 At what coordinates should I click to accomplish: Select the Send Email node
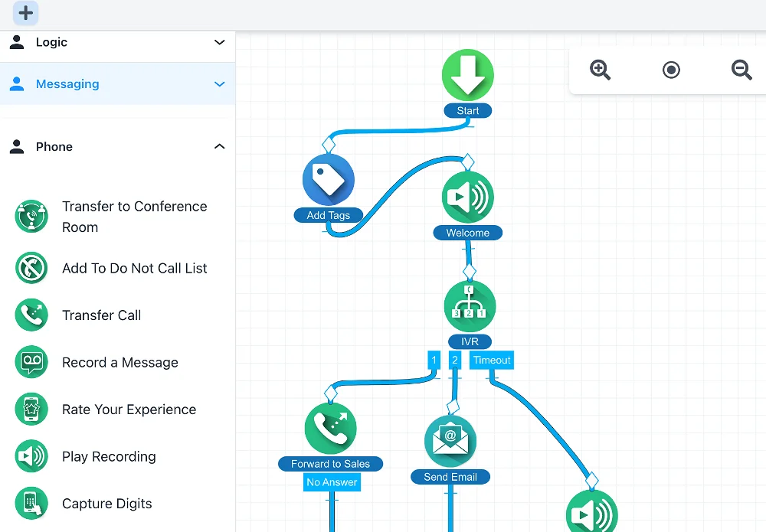450,442
